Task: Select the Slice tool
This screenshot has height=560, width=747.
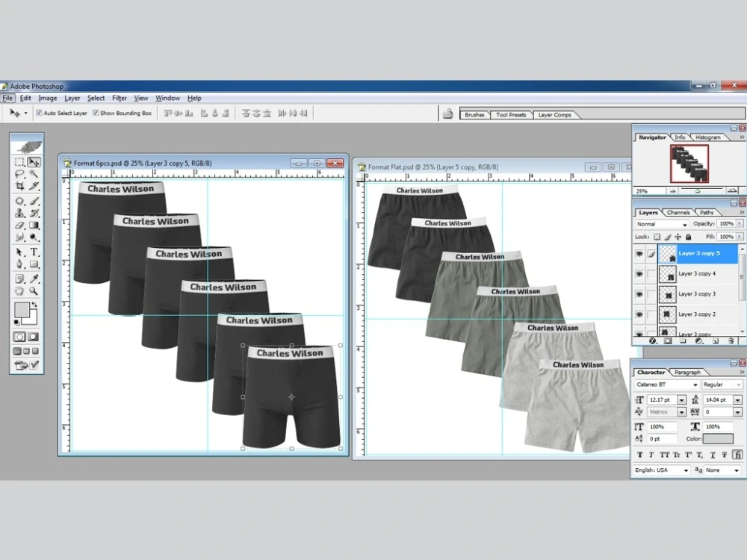Action: (x=34, y=186)
